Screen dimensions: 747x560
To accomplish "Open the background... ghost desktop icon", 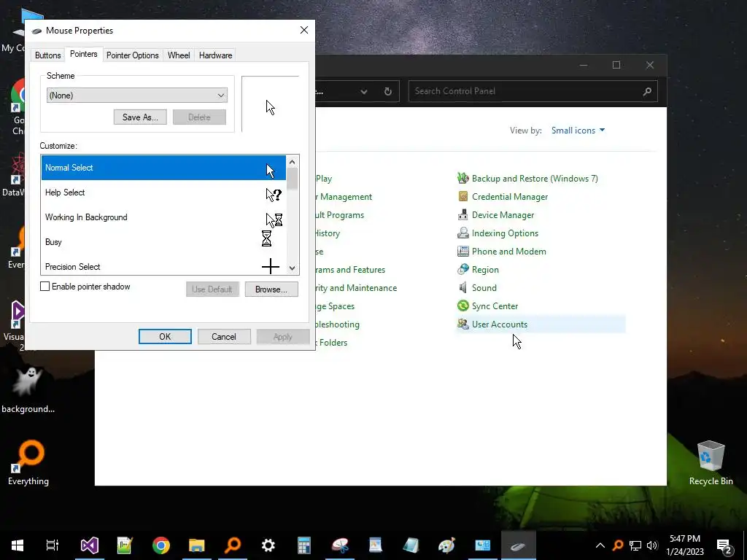I will pos(28,389).
